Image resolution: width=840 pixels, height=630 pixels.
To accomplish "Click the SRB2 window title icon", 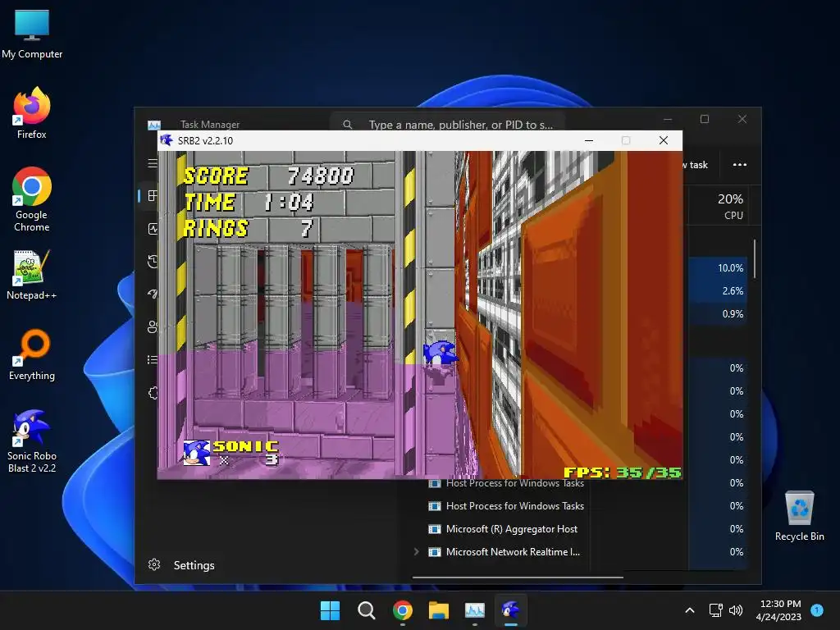I will tap(167, 140).
